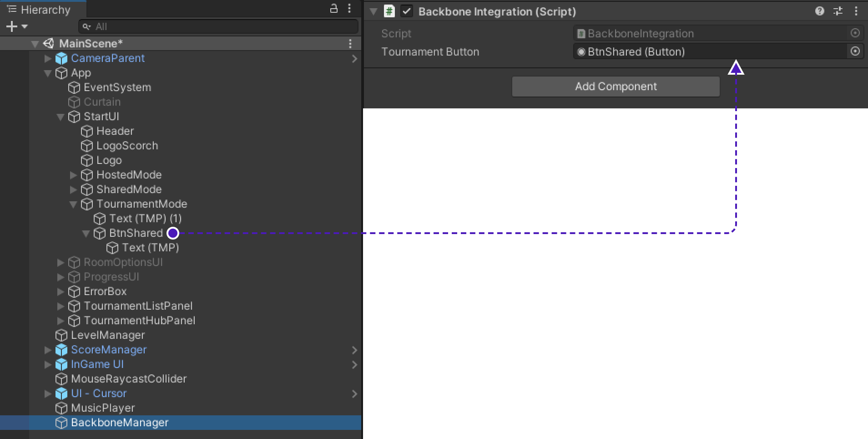Expand the HostedMode tree node
Screen dimensions: 868x439
tap(73, 175)
